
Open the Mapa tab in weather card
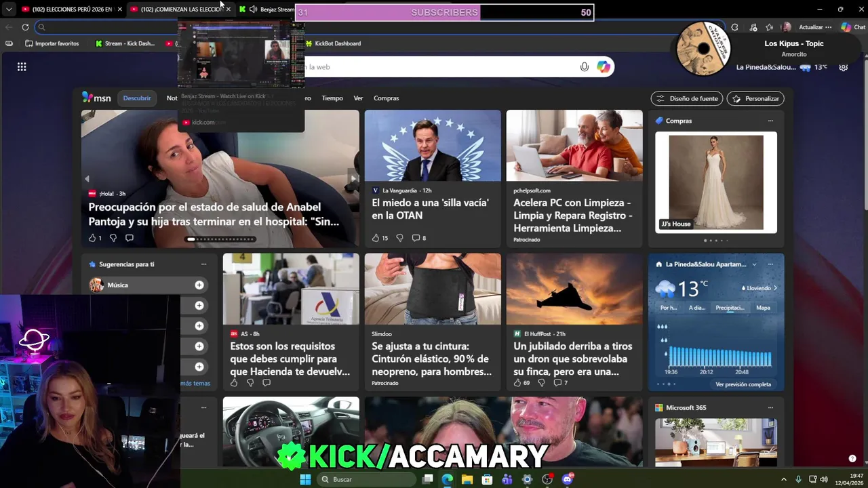(x=764, y=308)
